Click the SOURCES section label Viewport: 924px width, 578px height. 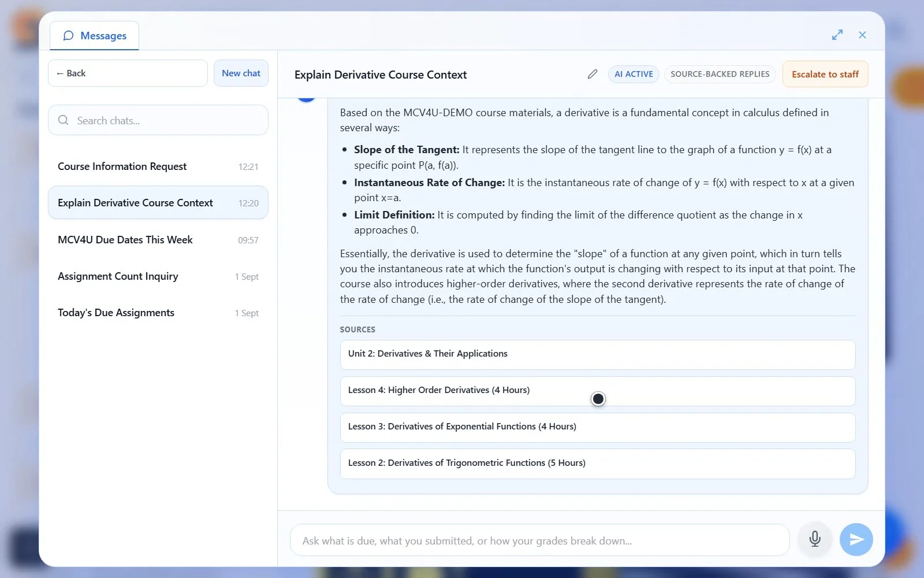point(357,329)
